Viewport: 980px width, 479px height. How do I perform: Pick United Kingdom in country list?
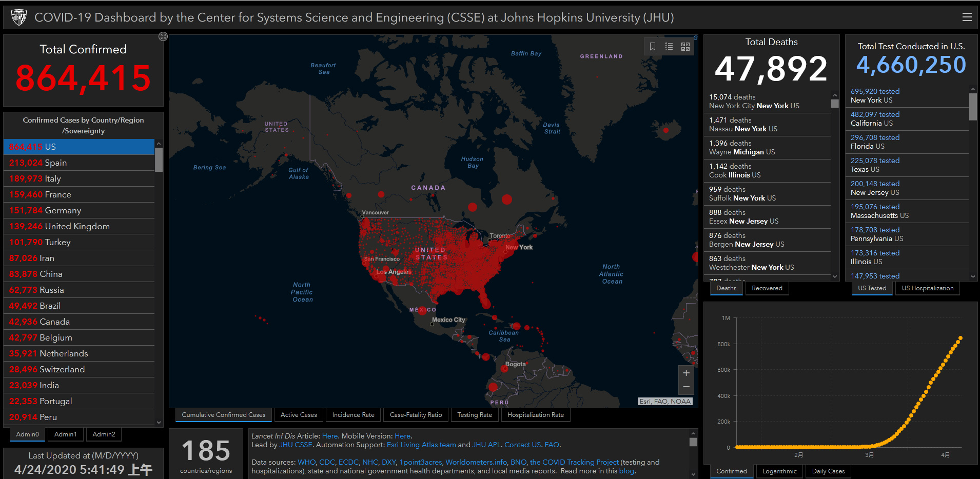pos(79,226)
